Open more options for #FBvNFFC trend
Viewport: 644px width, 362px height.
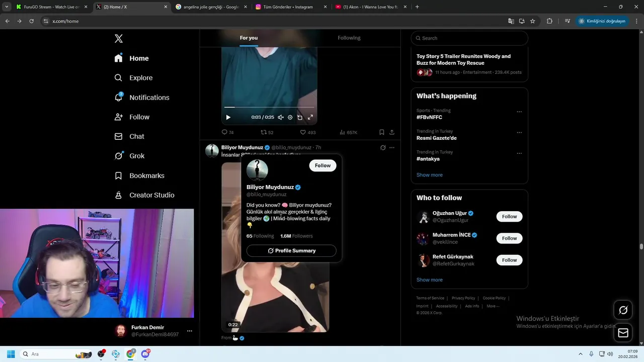coord(519,112)
